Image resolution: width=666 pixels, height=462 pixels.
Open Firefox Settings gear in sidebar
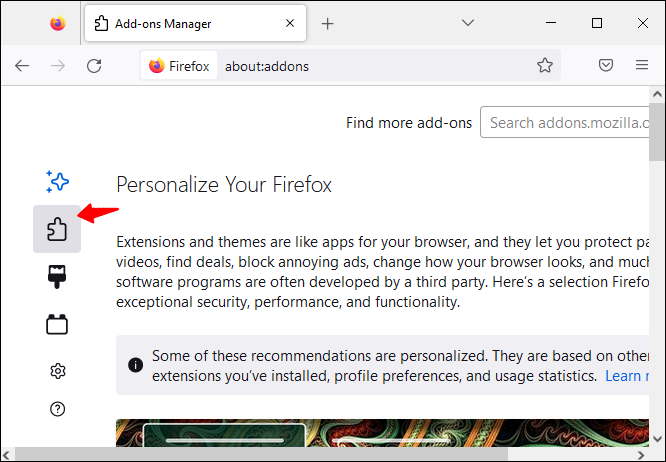[58, 371]
